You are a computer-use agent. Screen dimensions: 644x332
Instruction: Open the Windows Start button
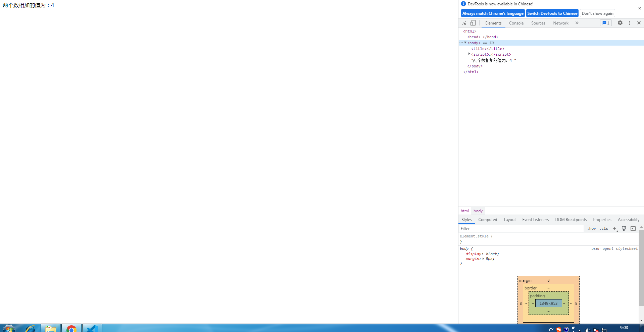9,329
